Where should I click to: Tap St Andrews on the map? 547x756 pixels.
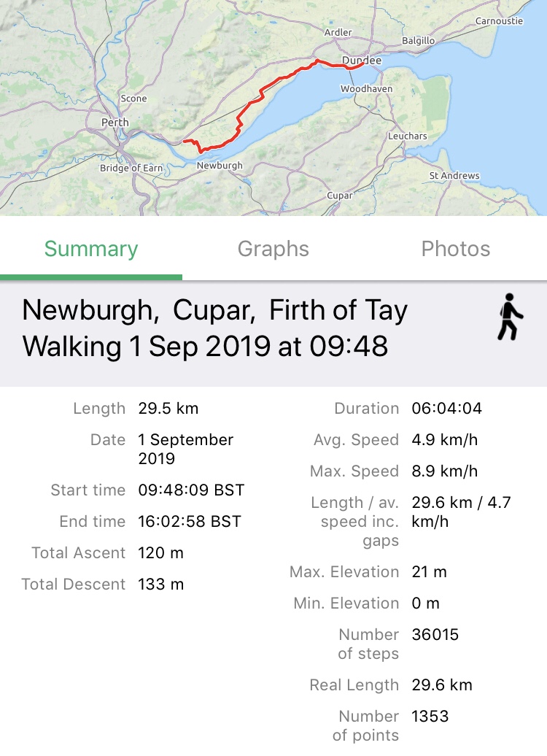pos(454,176)
